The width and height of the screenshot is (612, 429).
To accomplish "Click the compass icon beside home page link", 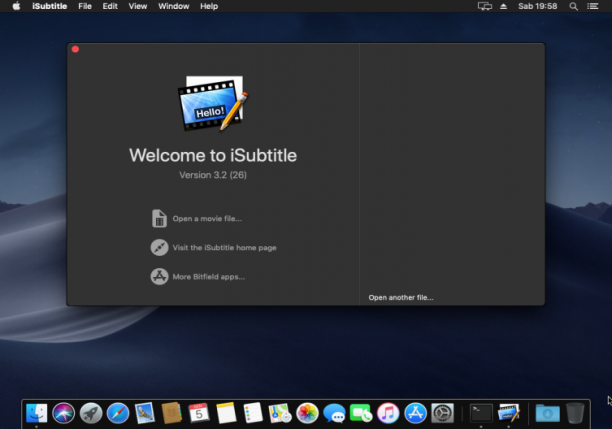I will [x=159, y=247].
